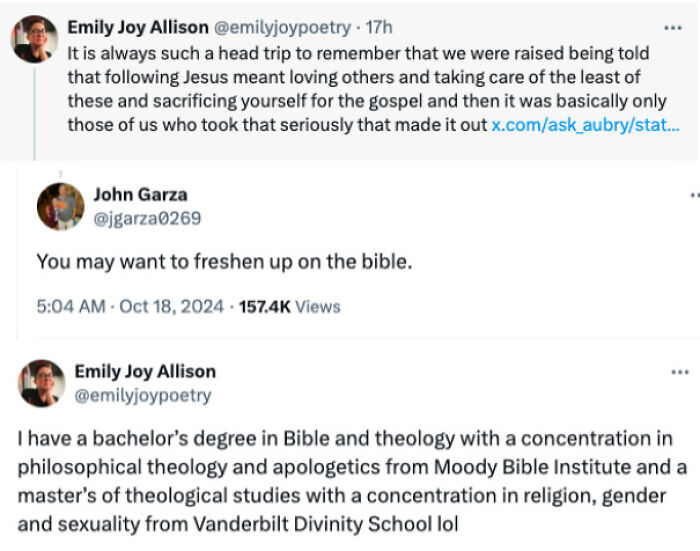Open John Garza's profile name
The image size is (700, 551).
coord(140,195)
